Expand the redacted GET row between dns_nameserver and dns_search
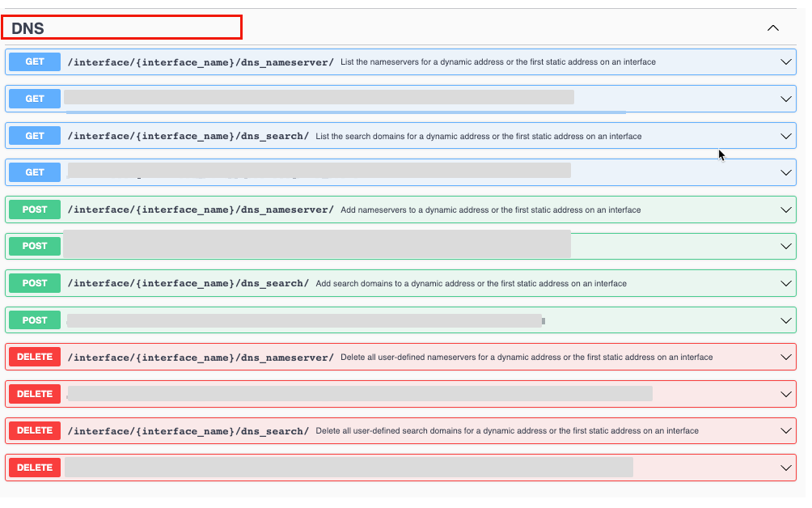Viewport: 812px width, 508px height. (x=785, y=99)
